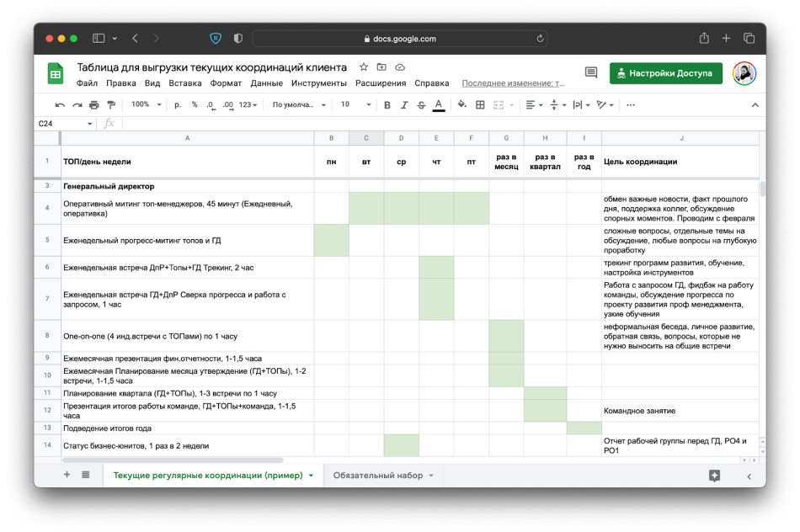The height and width of the screenshot is (532, 800).
Task: Open the Explore icon at bottom right
Action: coord(714,476)
